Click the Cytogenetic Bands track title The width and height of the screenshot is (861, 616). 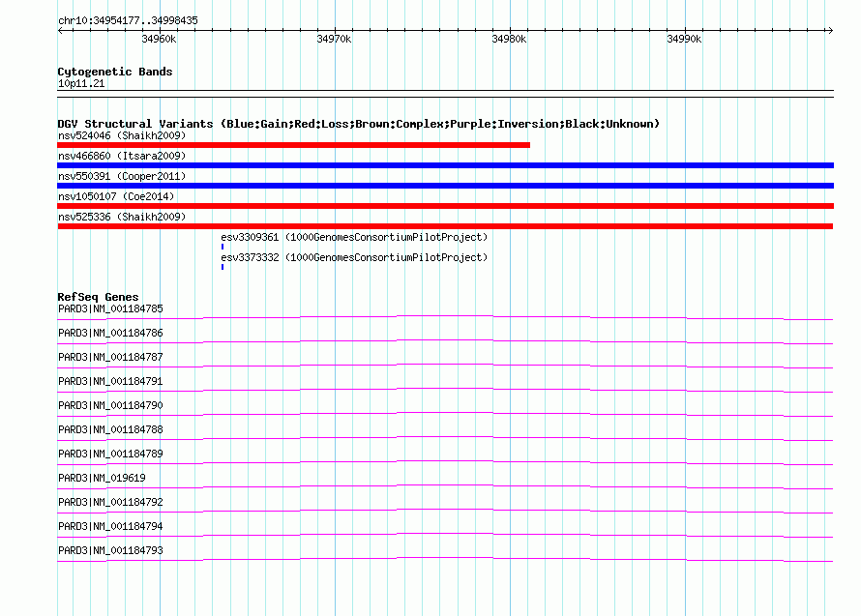[x=115, y=72]
